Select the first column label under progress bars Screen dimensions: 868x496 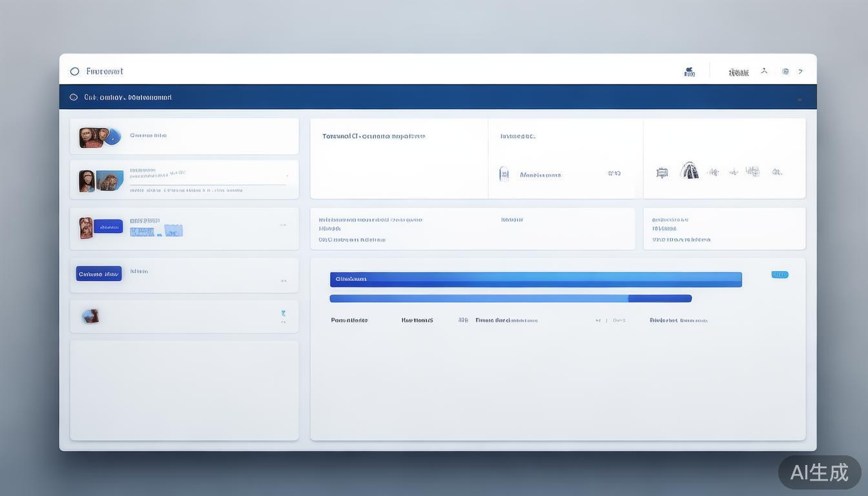click(349, 320)
